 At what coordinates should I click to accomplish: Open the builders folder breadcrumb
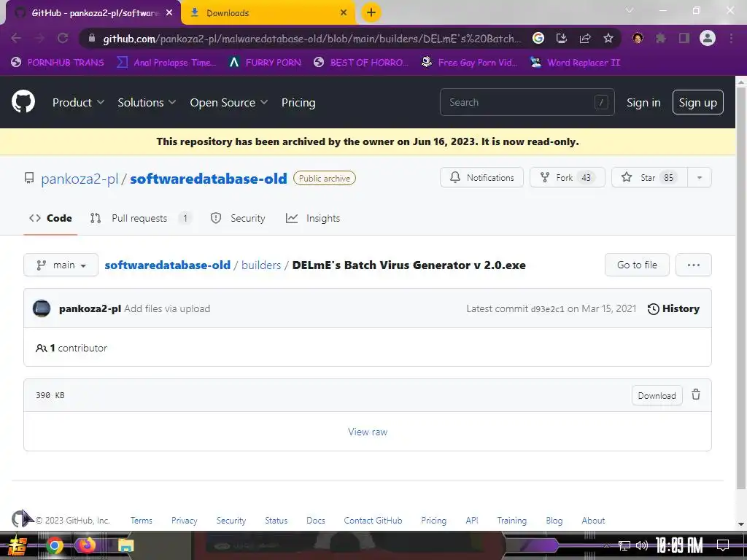pyautogui.click(x=261, y=265)
